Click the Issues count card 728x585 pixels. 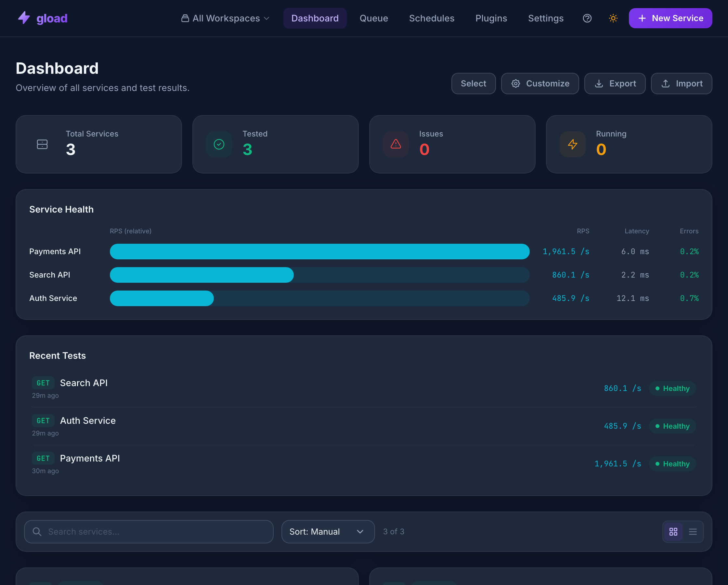coord(452,144)
